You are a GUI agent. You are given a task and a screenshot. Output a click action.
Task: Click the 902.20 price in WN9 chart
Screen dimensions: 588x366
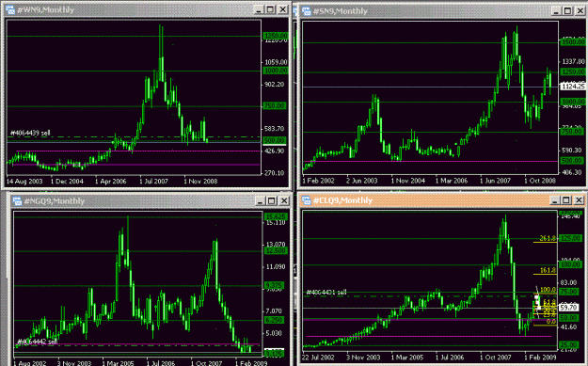(x=274, y=85)
